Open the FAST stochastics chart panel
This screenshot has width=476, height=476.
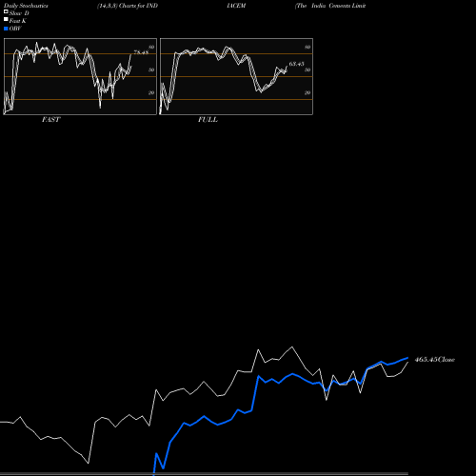(x=80, y=76)
